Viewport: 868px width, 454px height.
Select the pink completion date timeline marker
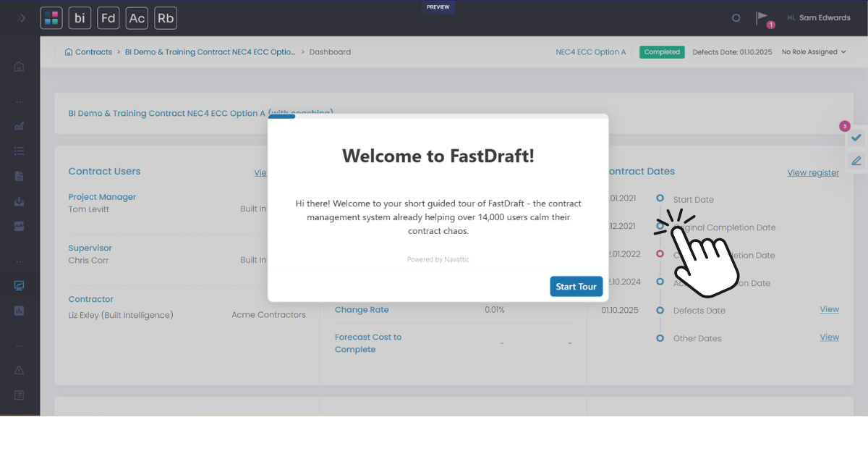coord(660,253)
